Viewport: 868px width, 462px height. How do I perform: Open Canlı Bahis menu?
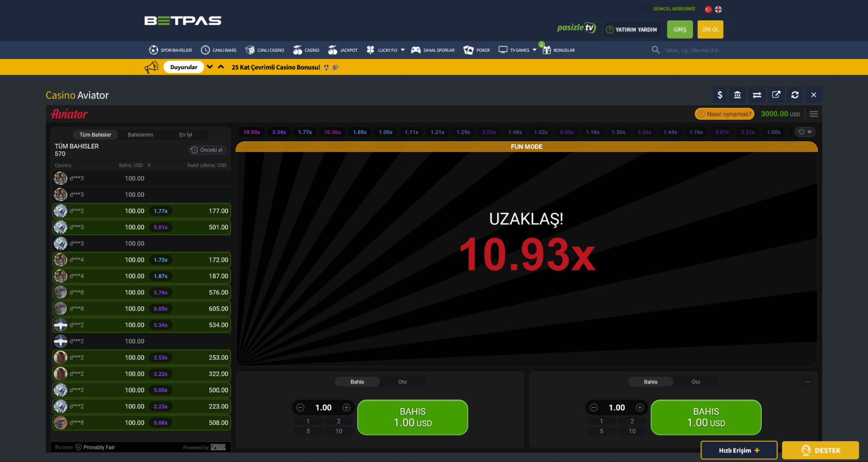(219, 50)
